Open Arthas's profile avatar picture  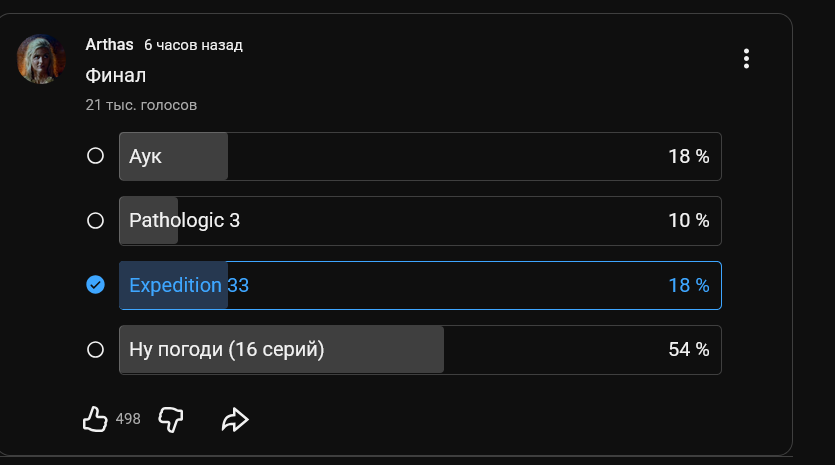tap(42, 59)
